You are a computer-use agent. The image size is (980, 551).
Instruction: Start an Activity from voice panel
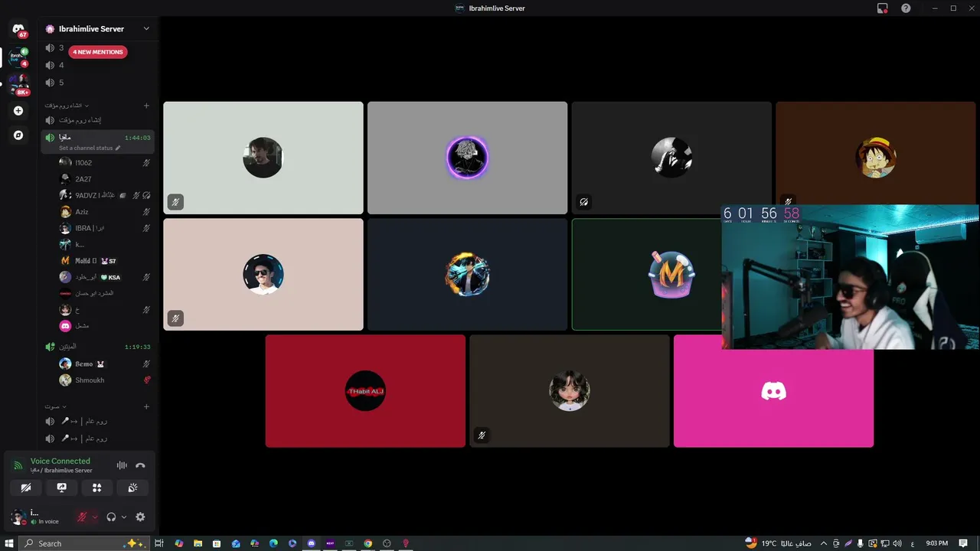click(96, 487)
